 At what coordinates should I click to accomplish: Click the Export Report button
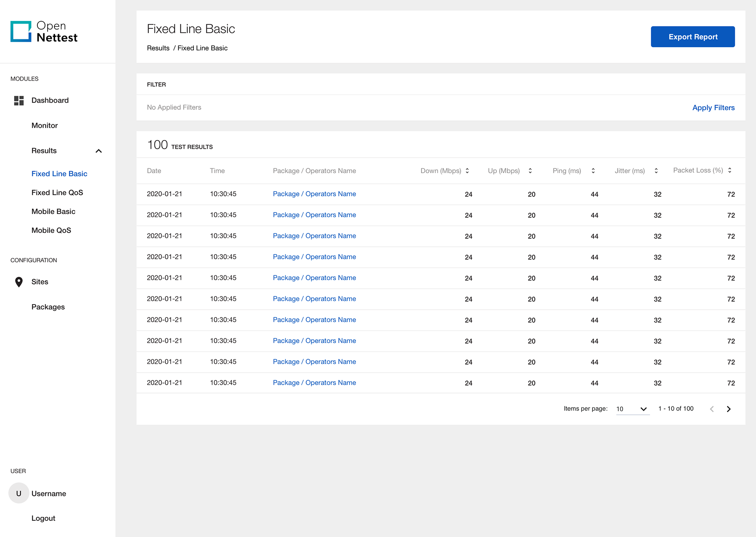[693, 37]
